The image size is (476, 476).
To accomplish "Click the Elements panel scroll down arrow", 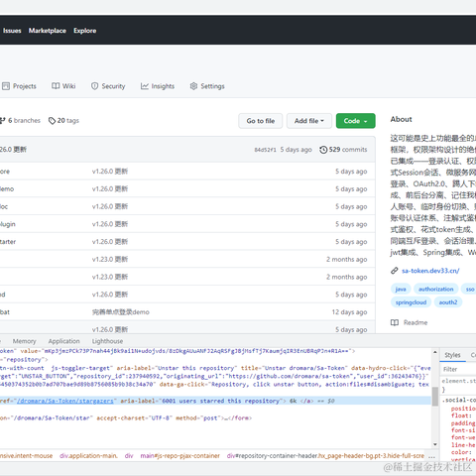I will 435,444.
